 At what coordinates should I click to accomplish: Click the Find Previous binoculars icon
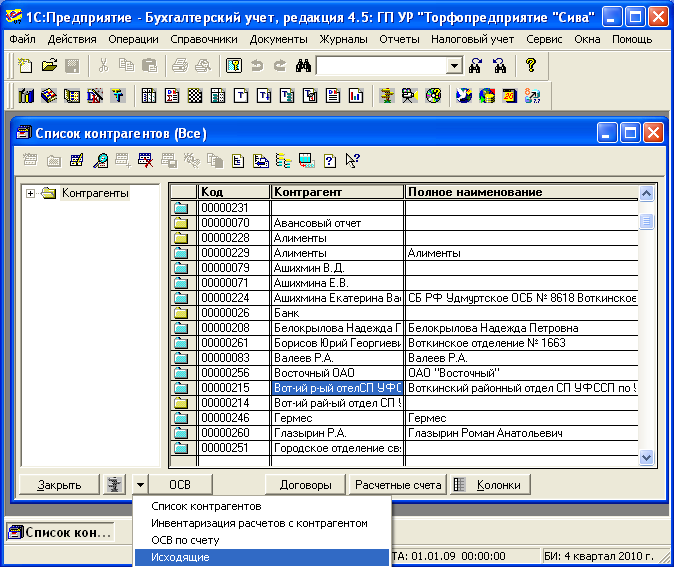pyautogui.click(x=499, y=66)
